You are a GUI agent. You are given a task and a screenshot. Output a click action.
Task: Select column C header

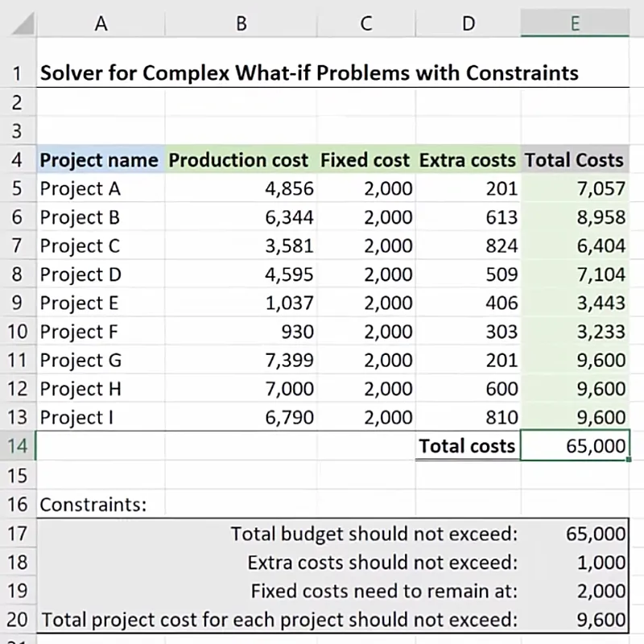point(366,23)
